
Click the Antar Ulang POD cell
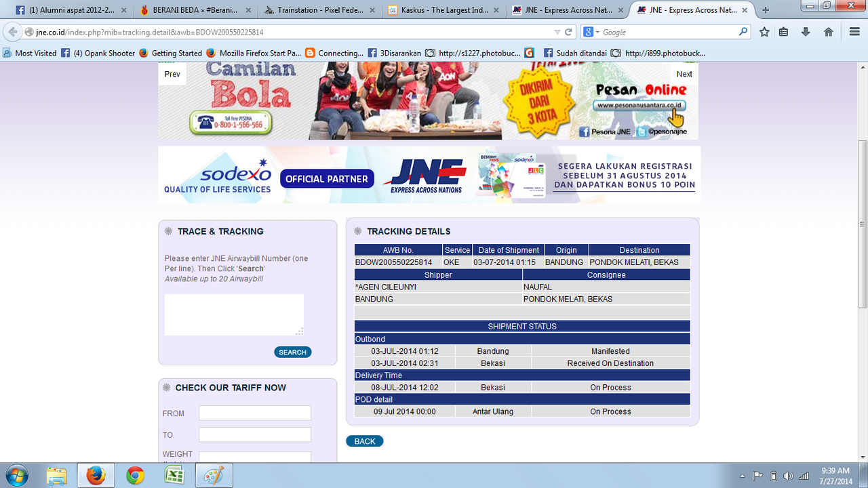(x=493, y=411)
